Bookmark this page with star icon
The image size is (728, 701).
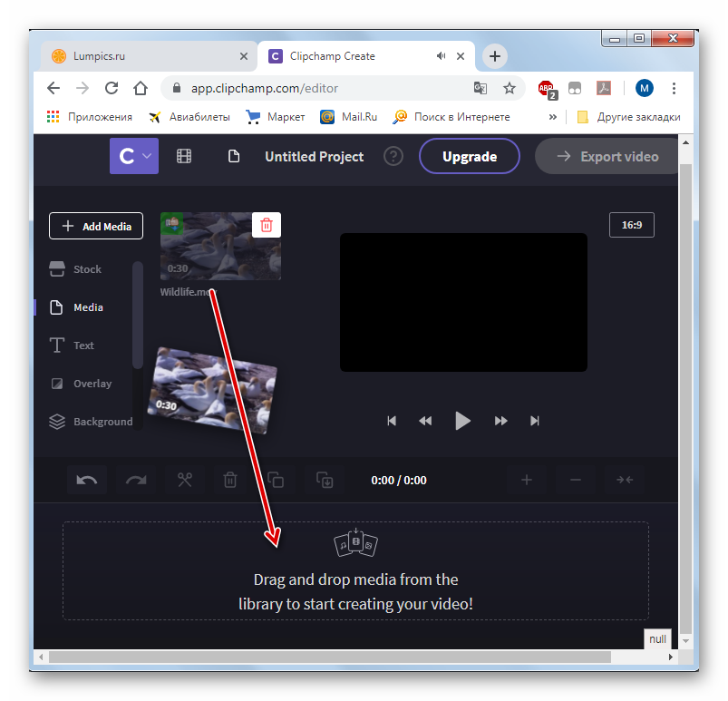[x=510, y=88]
